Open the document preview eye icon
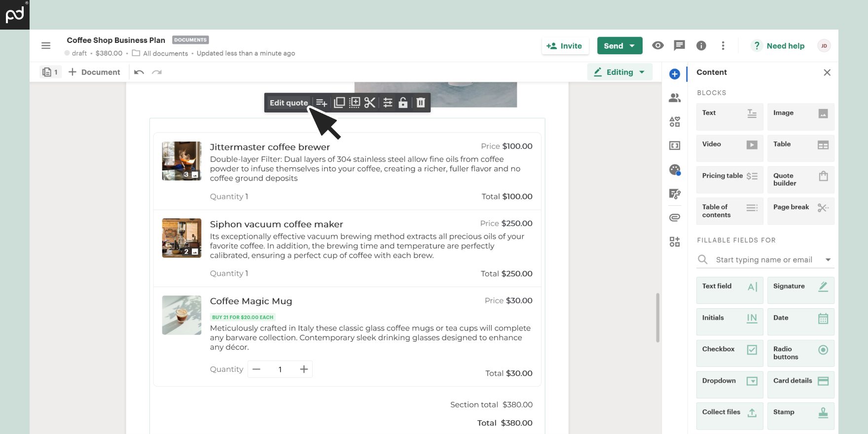 click(x=657, y=45)
